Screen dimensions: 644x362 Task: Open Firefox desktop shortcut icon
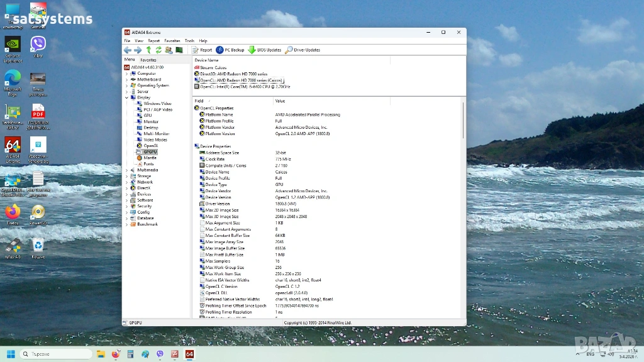pos(13,213)
